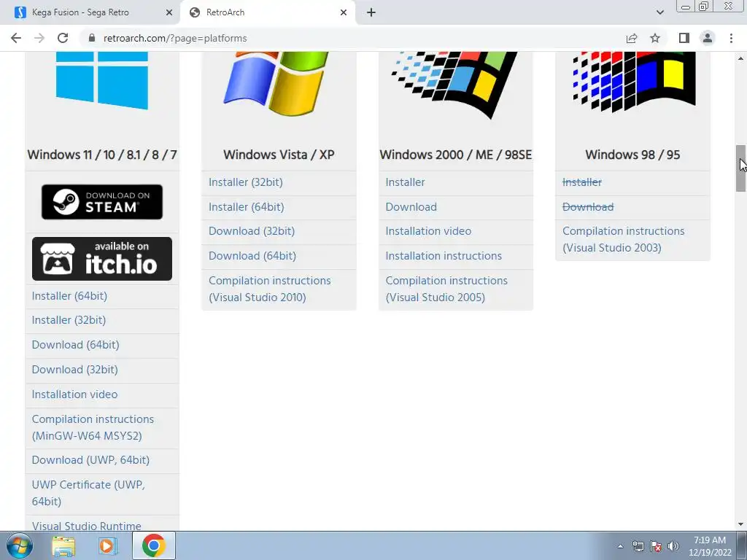Open the Chrome side panel
Screen dimensions: 747x560
point(684,38)
